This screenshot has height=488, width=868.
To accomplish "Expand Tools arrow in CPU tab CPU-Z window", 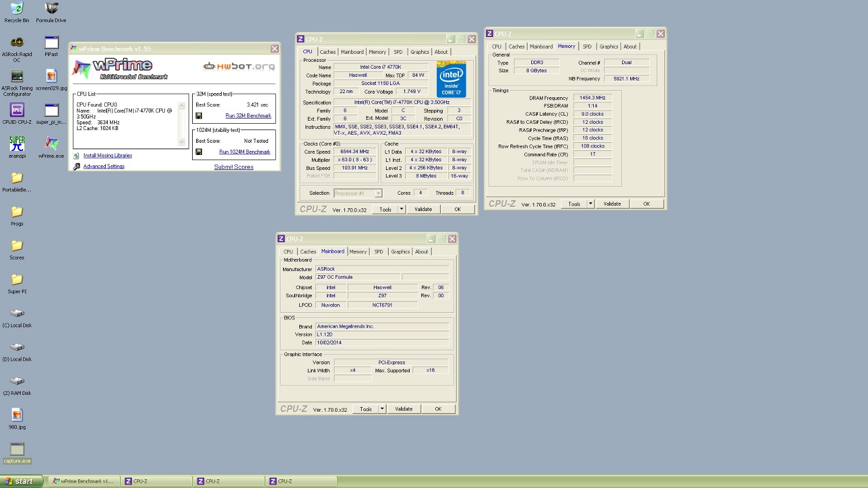I will point(402,209).
